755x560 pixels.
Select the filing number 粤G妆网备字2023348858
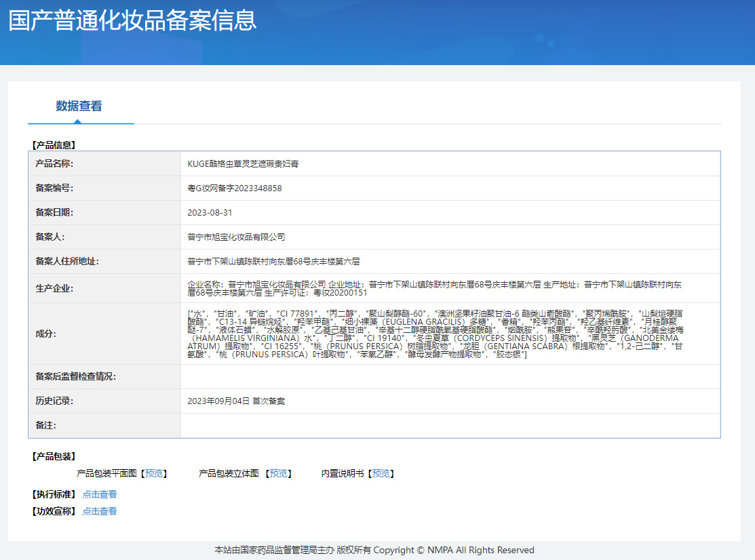pos(234,188)
